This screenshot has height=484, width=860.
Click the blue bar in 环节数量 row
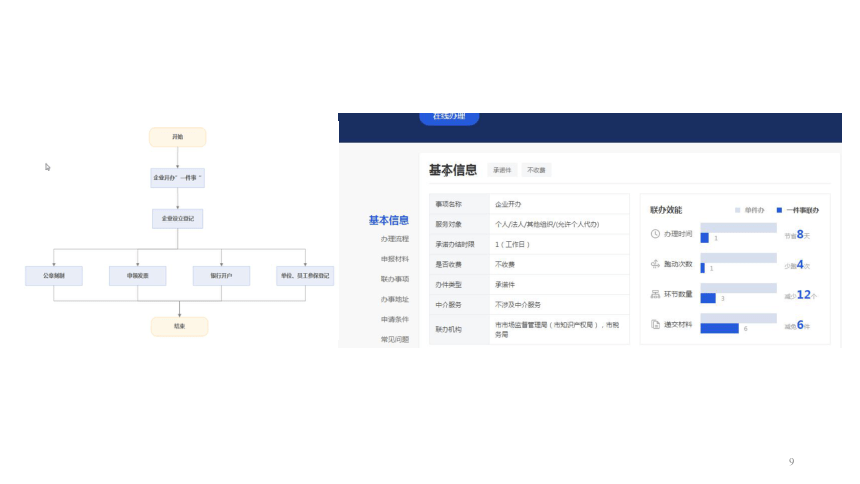point(708,298)
